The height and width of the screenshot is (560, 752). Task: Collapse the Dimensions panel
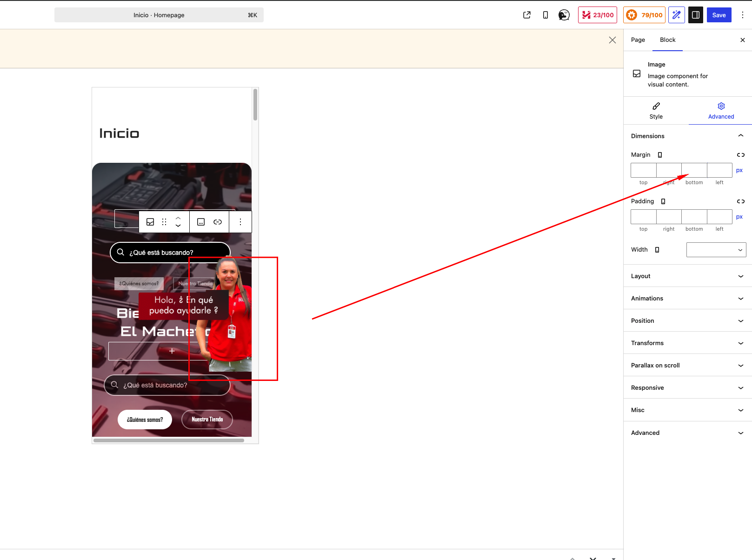(688, 136)
